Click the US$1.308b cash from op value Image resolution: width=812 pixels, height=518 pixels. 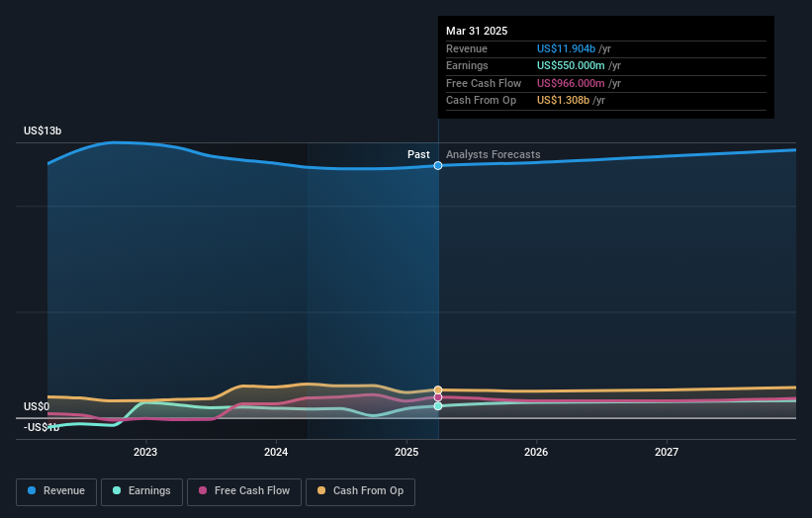tap(563, 101)
